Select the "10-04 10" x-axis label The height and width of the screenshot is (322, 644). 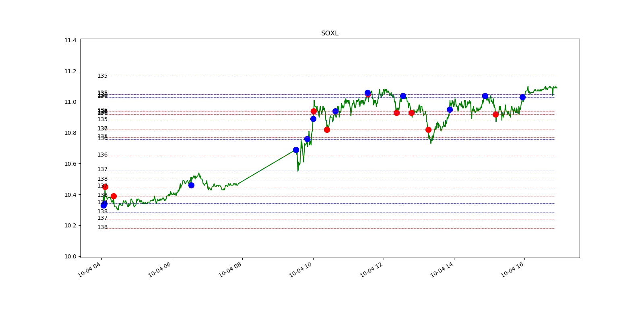(x=301, y=269)
